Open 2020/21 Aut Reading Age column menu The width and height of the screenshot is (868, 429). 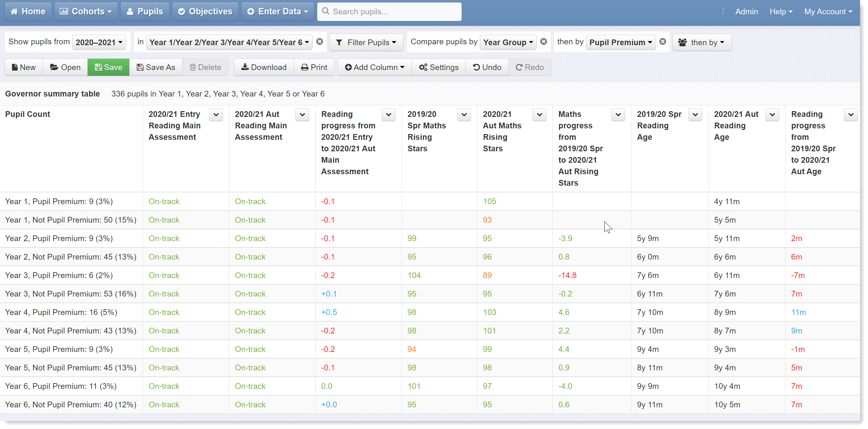(x=772, y=115)
